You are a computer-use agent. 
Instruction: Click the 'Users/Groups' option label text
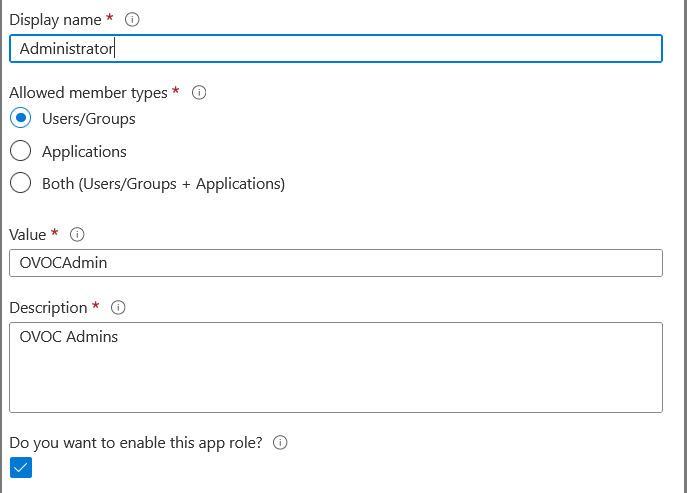pyautogui.click(x=88, y=119)
